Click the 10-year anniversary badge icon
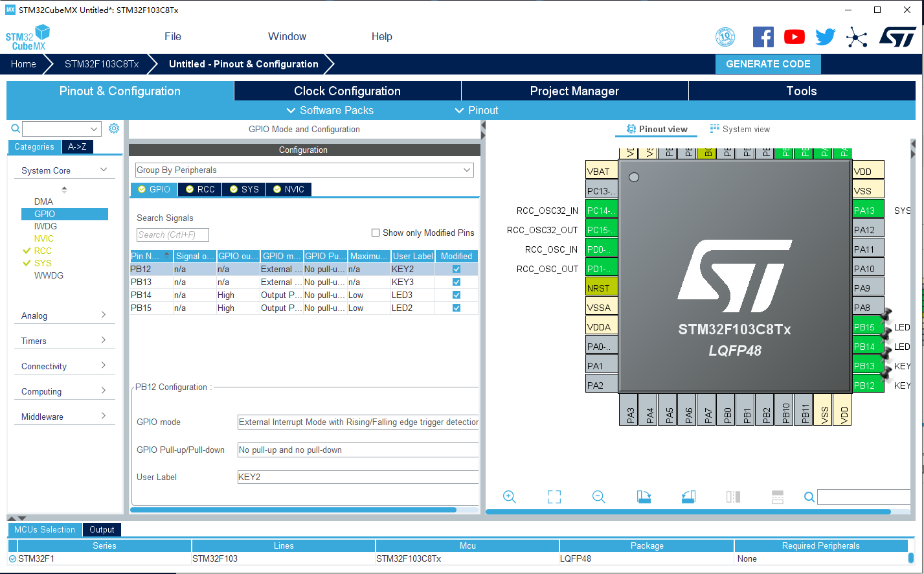Screen dimensions: 924x574 [725, 37]
